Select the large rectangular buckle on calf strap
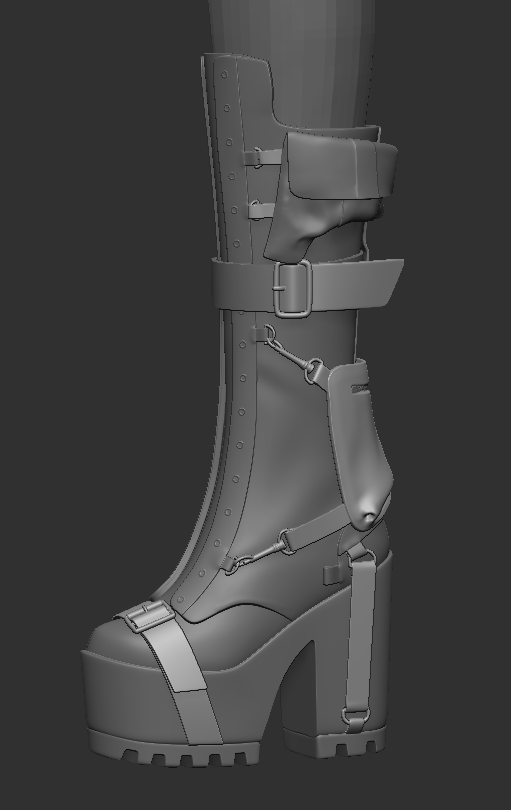 (293, 288)
